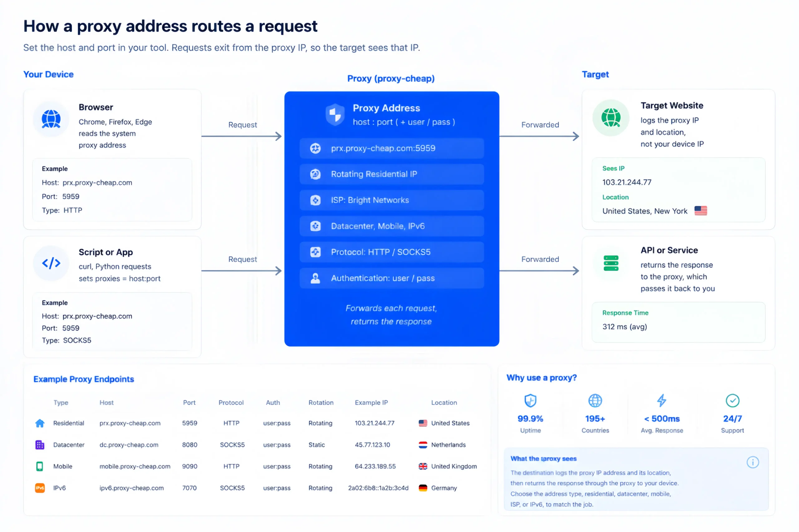
Task: Click the icon beside ISP: Bright Networks
Action: pos(315,200)
